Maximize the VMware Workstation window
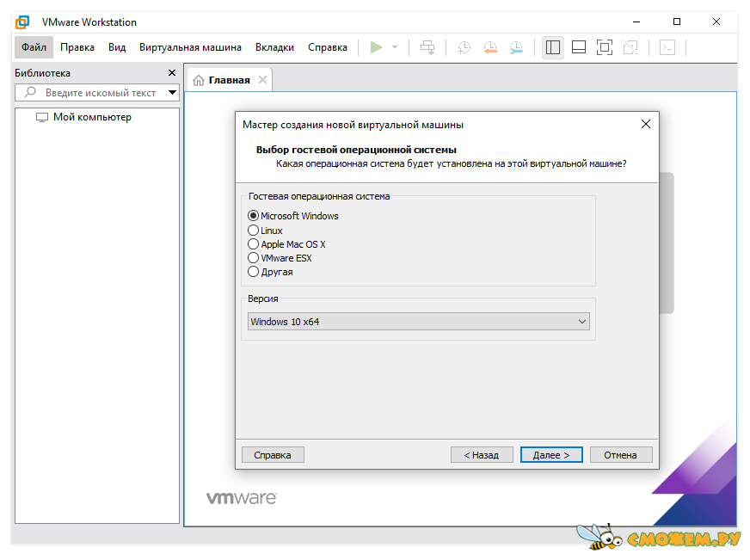Image resolution: width=750 pixels, height=560 pixels. pos(677,22)
